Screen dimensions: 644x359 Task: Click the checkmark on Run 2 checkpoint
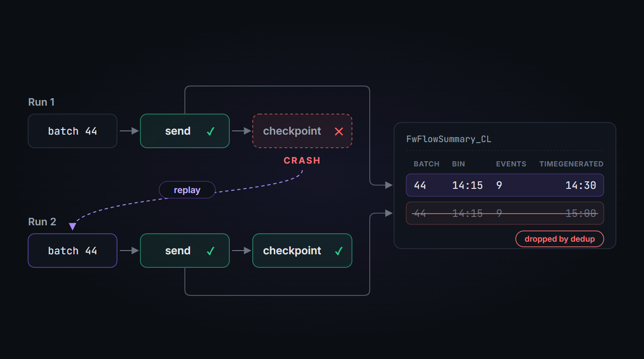339,251
